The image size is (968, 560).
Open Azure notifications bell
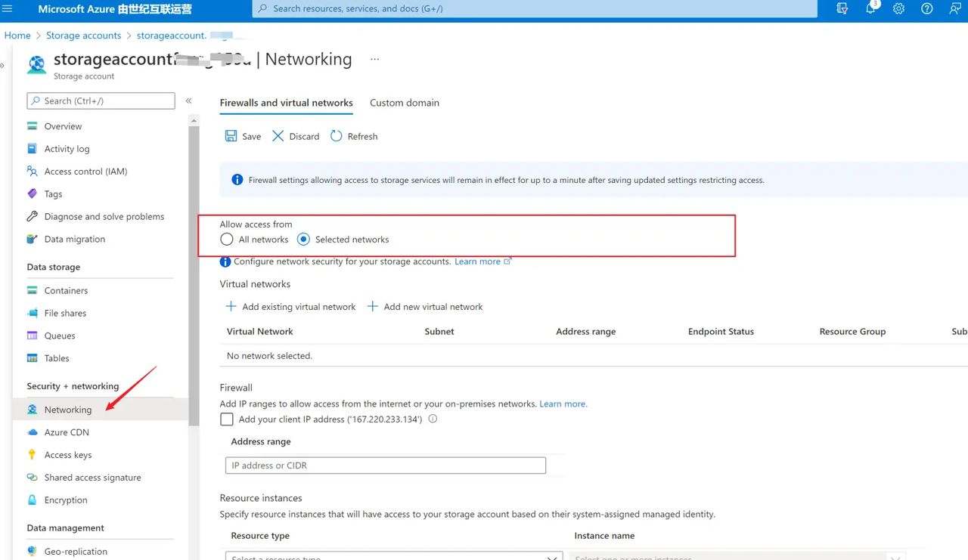(870, 9)
